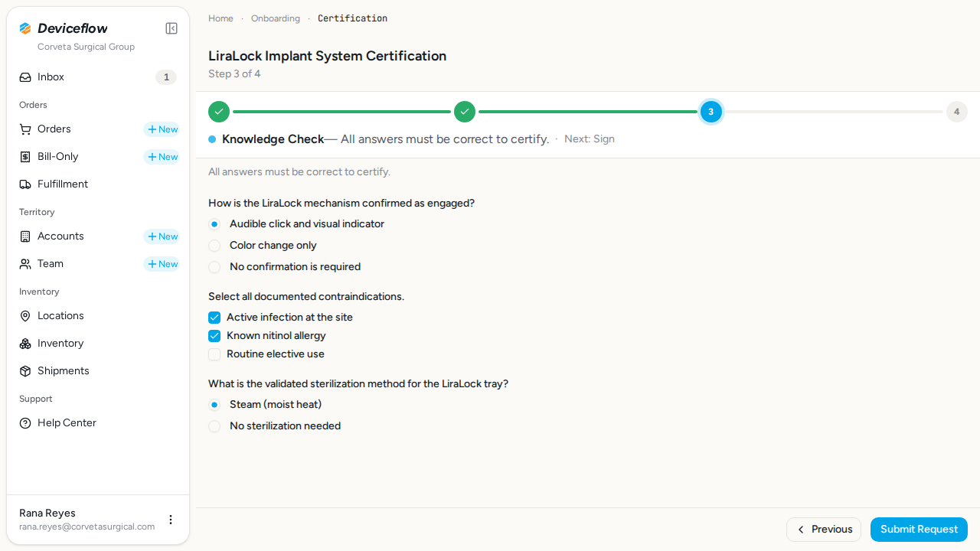Screen dimensions: 980x551
Task: Select No sterilization needed option
Action: point(214,426)
